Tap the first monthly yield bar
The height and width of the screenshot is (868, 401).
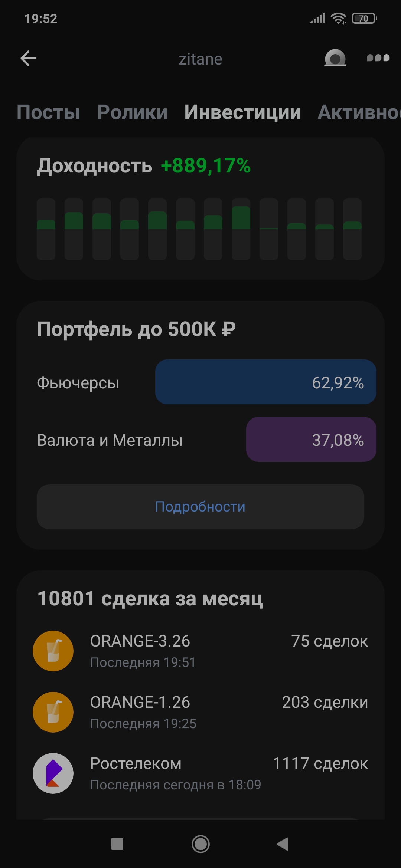[46, 228]
